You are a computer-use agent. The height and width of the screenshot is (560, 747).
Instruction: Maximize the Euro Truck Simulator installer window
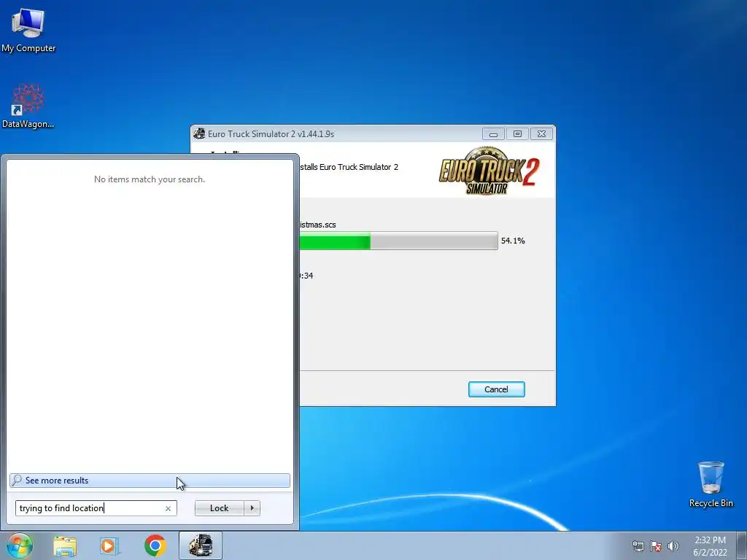pos(517,134)
